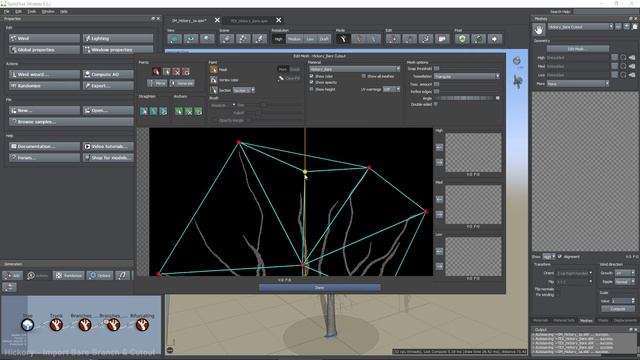This screenshot has width=640, height=360.
Task: Select the second Points tool icon
Action: click(166, 72)
